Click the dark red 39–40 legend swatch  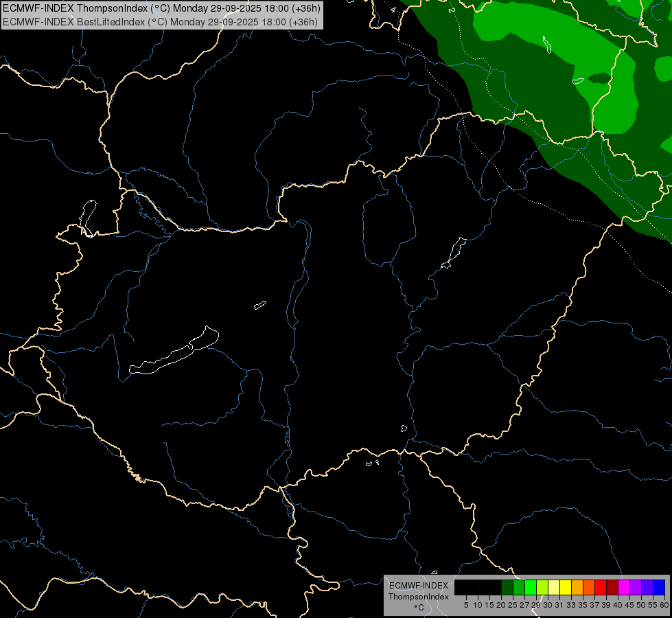(x=612, y=588)
